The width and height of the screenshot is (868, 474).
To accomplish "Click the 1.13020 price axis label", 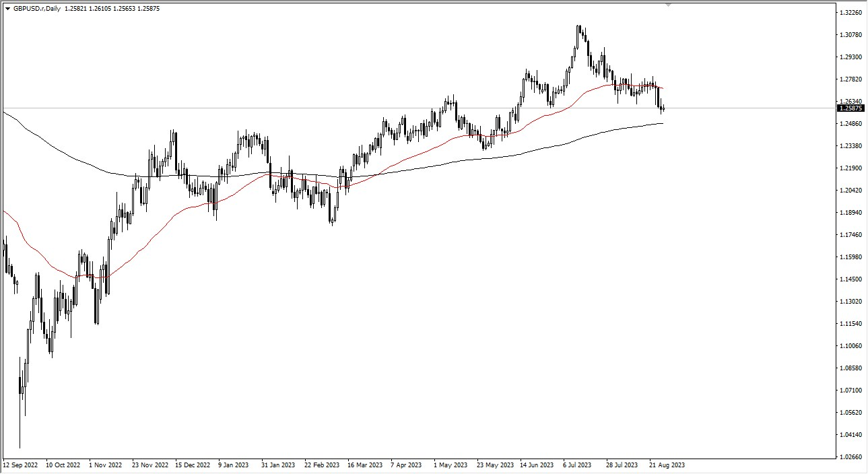I will pos(850,302).
